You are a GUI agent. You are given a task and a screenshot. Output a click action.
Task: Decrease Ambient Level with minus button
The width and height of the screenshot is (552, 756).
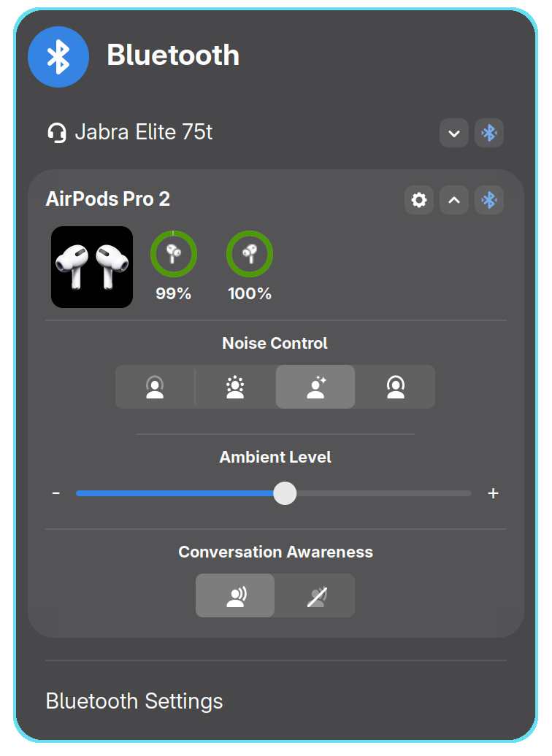tap(56, 493)
